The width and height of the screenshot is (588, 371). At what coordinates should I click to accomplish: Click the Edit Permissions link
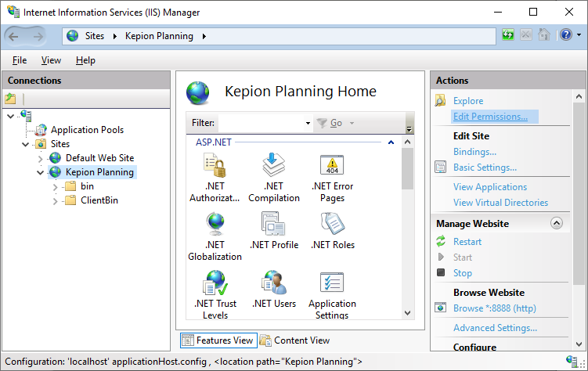point(490,117)
